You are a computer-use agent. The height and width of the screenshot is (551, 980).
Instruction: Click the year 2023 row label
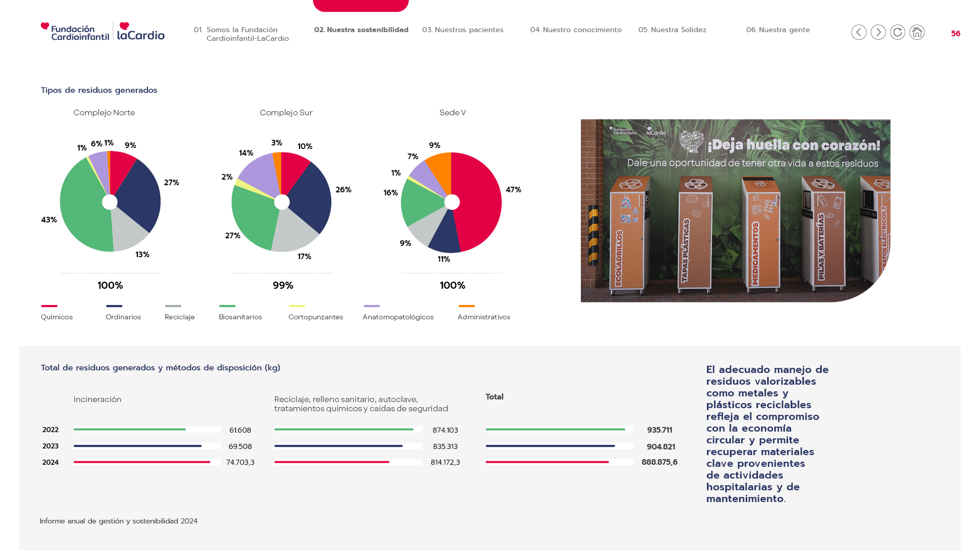(x=51, y=446)
